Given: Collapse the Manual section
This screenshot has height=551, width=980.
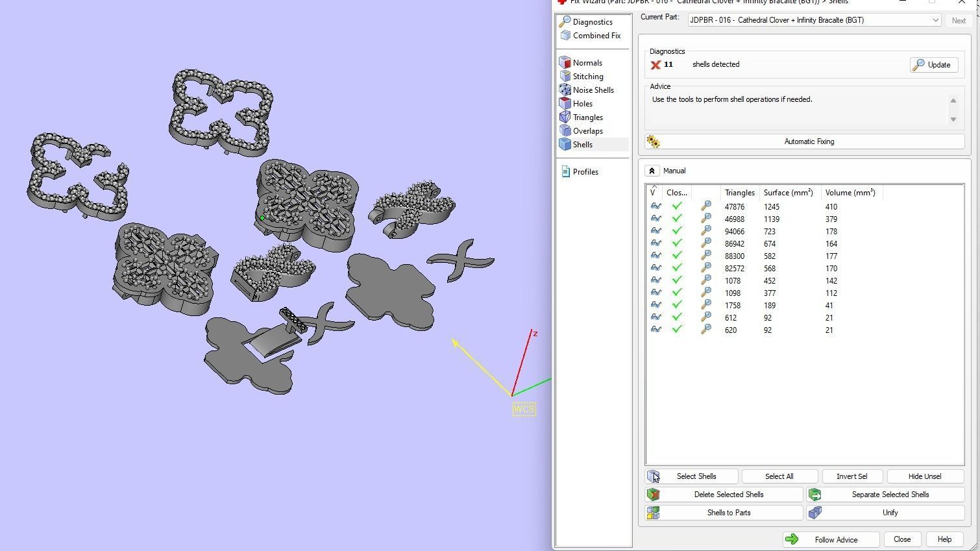Looking at the screenshot, I should (652, 171).
